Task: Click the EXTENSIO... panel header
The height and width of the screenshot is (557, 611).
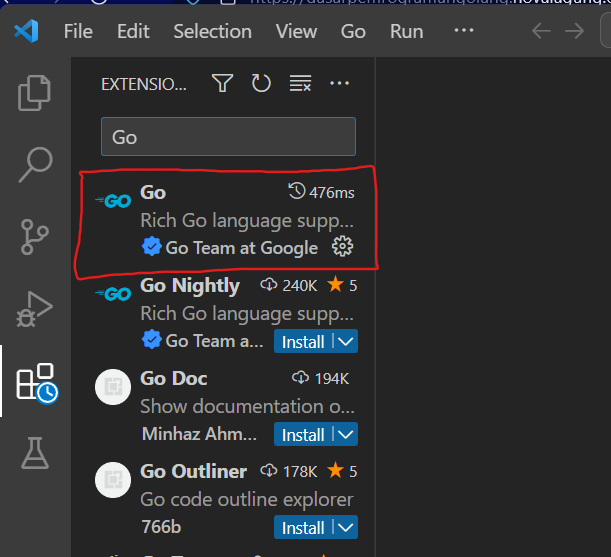Action: (144, 84)
